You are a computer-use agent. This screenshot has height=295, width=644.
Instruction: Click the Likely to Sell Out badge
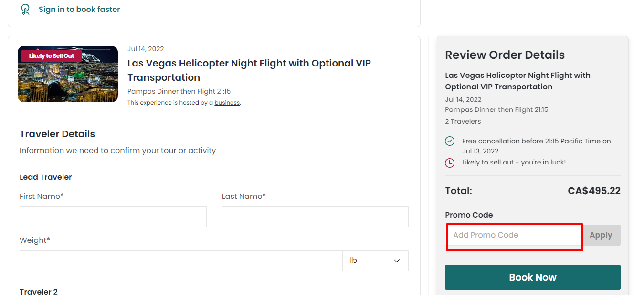[52, 56]
